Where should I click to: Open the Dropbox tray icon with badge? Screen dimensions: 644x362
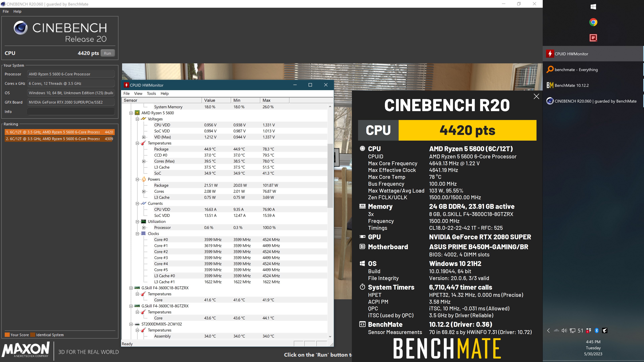[588, 330]
